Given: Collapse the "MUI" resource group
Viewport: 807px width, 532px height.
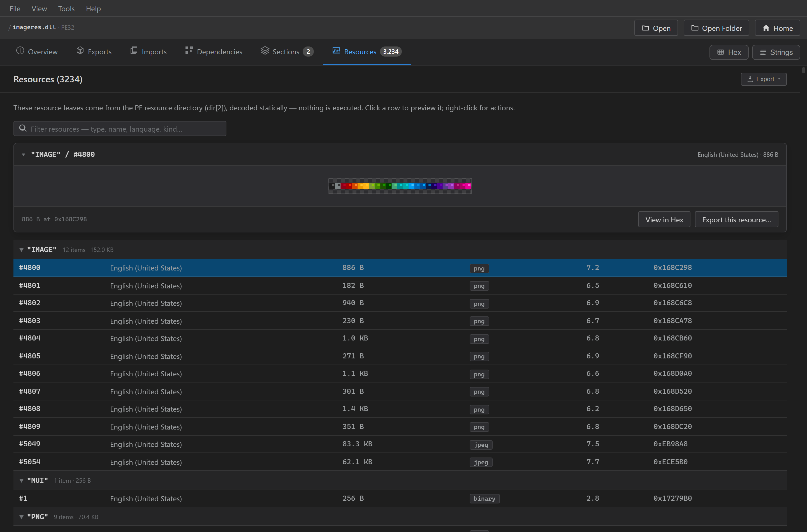Looking at the screenshot, I should [x=21, y=480].
